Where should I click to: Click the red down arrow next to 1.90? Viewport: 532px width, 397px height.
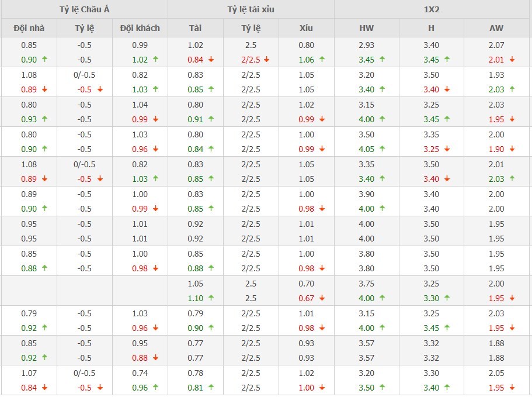(512, 149)
